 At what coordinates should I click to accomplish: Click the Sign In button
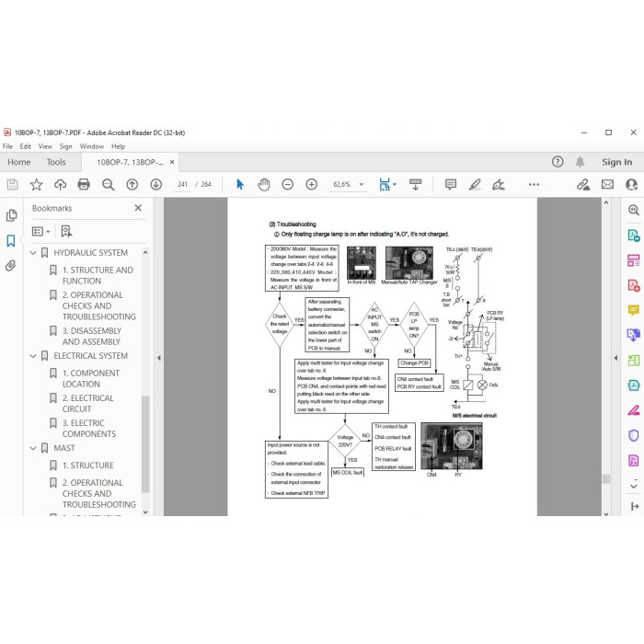616,162
